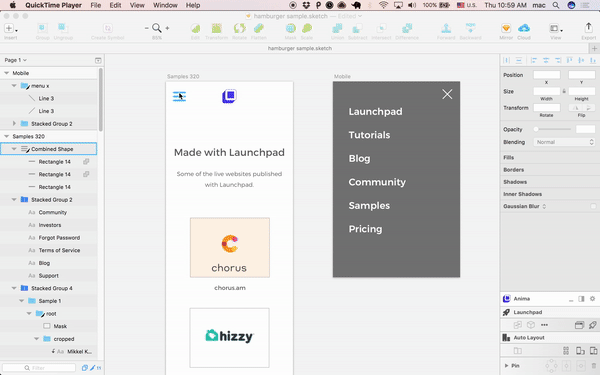The width and height of the screenshot is (600, 375).
Task: Click the Pricing link in mobile menu
Action: click(x=365, y=229)
